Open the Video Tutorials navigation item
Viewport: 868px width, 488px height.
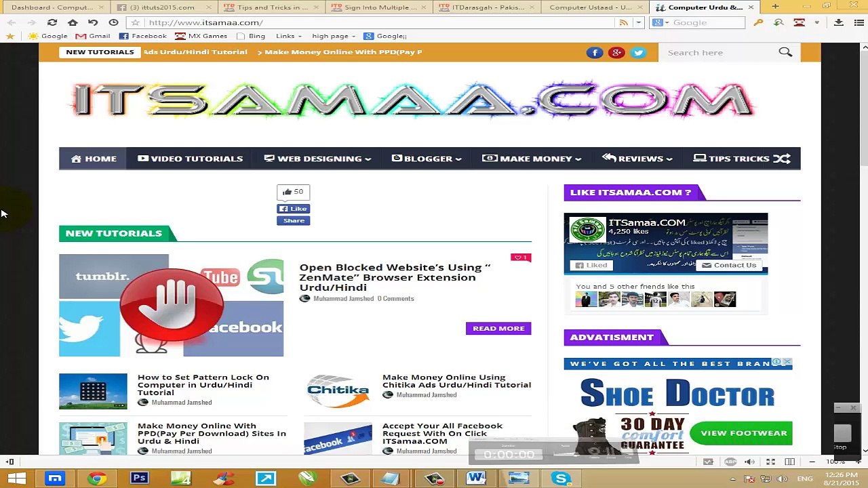[x=190, y=159]
